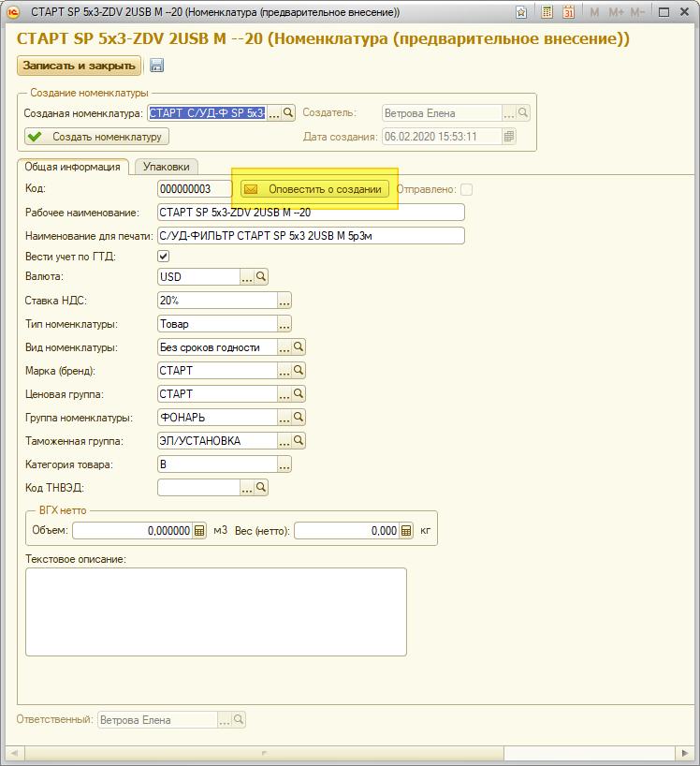Open the Валюта USD search magnifier
The height and width of the screenshot is (766, 700).
(262, 277)
